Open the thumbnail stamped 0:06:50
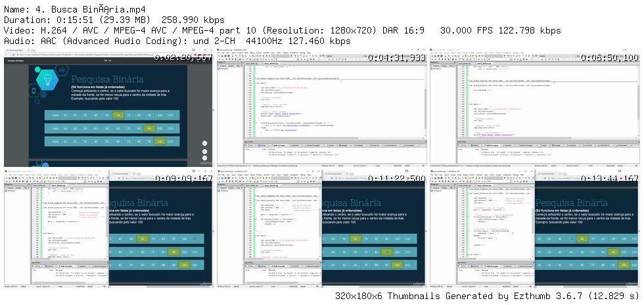 (x=535, y=107)
